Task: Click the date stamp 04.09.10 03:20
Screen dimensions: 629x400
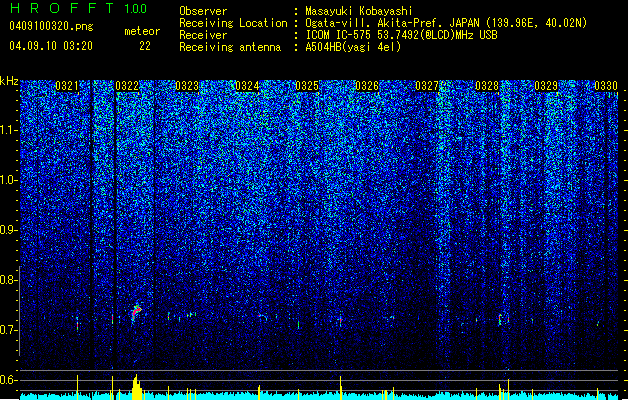Action: pyautogui.click(x=51, y=46)
